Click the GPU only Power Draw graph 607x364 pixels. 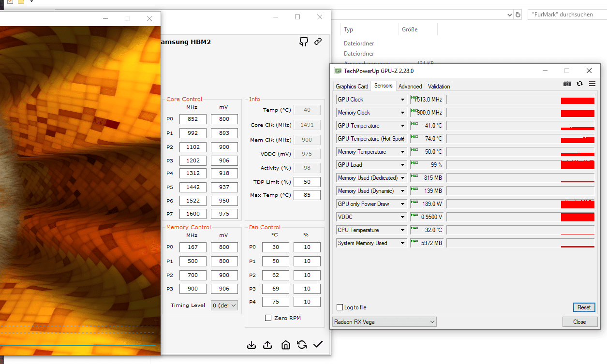click(x=520, y=204)
